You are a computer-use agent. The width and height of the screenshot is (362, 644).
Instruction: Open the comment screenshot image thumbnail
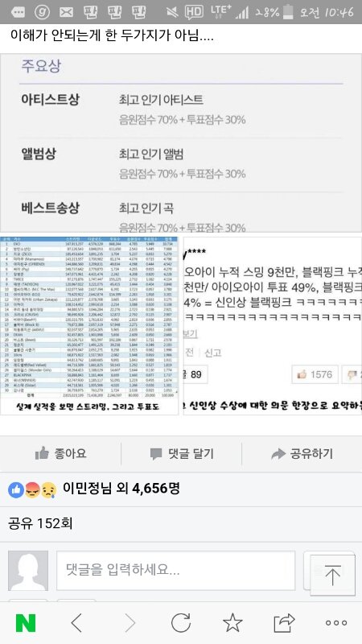tap(273, 325)
